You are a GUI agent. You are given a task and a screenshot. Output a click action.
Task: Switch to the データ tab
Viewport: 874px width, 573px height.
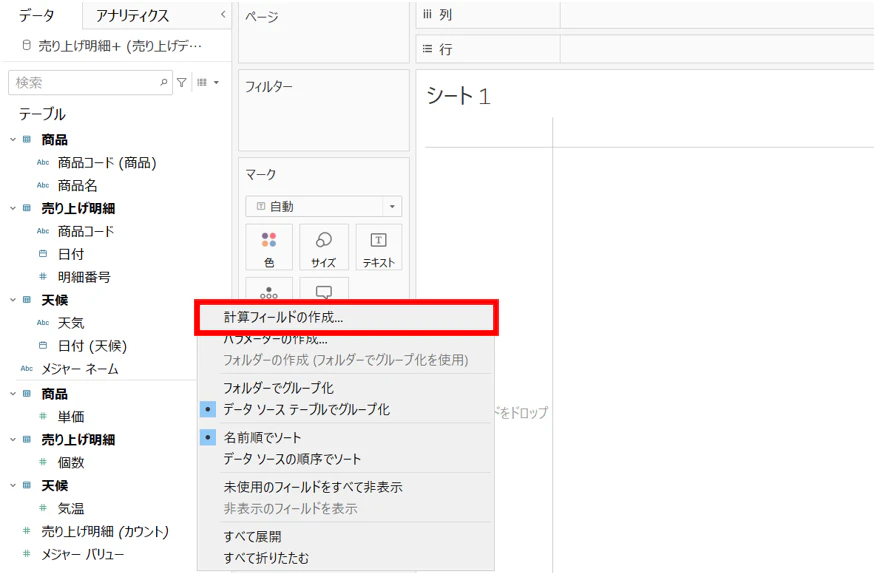click(37, 16)
